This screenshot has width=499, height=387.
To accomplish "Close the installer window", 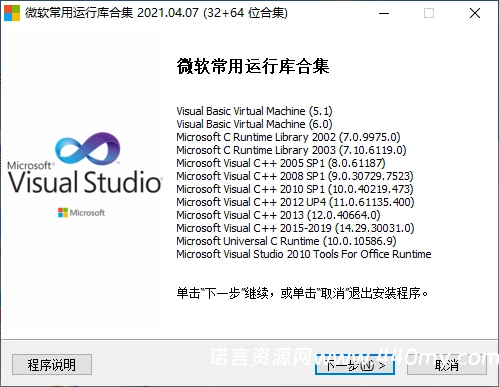I will [x=475, y=13].
